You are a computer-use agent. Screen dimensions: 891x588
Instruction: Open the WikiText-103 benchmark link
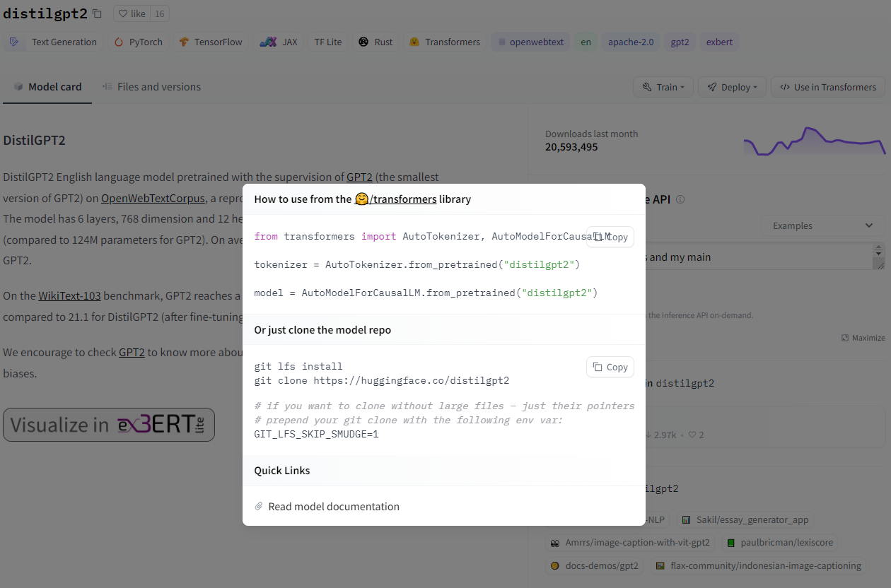point(69,295)
